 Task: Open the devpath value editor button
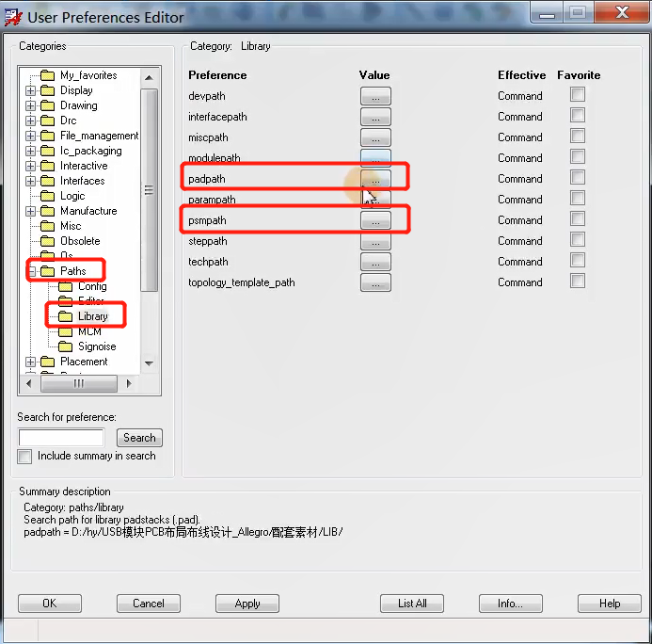click(x=374, y=96)
